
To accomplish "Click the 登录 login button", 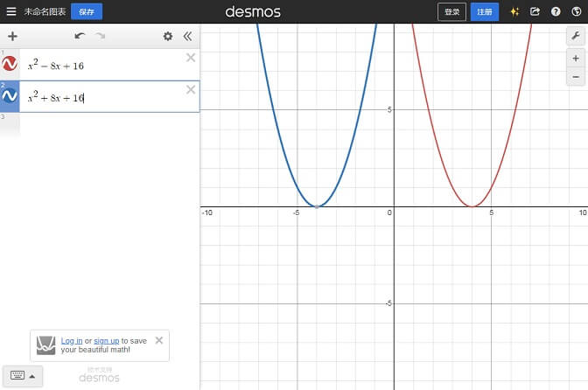I will (451, 11).
